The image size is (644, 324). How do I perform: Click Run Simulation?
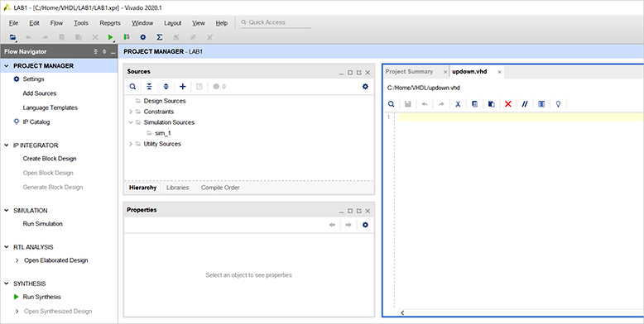(x=43, y=224)
